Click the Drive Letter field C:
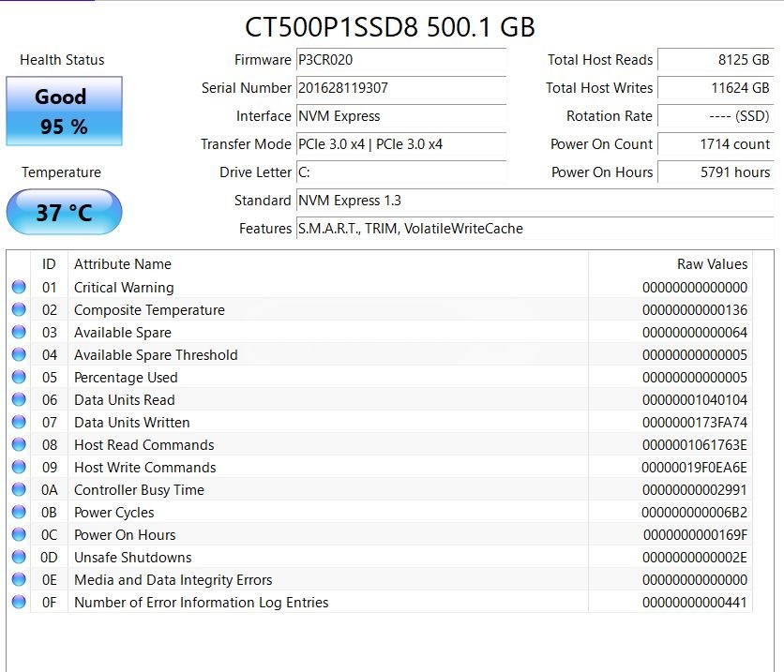This screenshot has width=784, height=672. [401, 172]
